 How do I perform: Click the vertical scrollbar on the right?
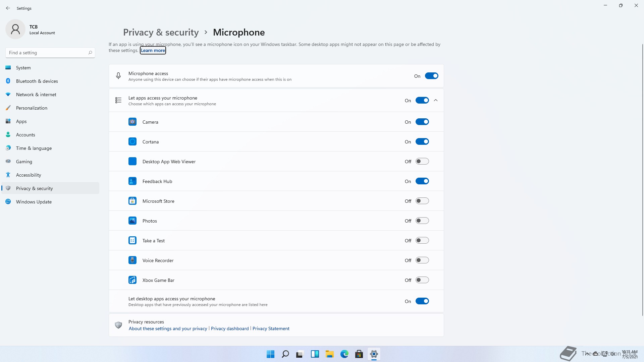point(642,179)
